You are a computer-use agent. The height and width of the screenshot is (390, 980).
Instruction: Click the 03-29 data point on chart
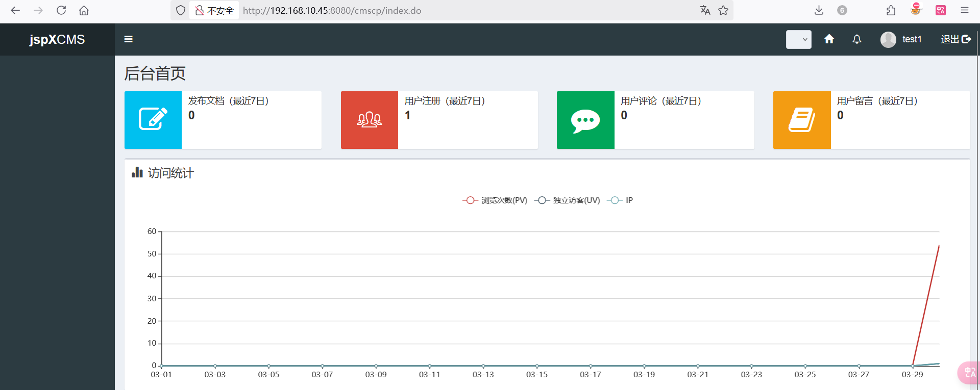point(913,366)
